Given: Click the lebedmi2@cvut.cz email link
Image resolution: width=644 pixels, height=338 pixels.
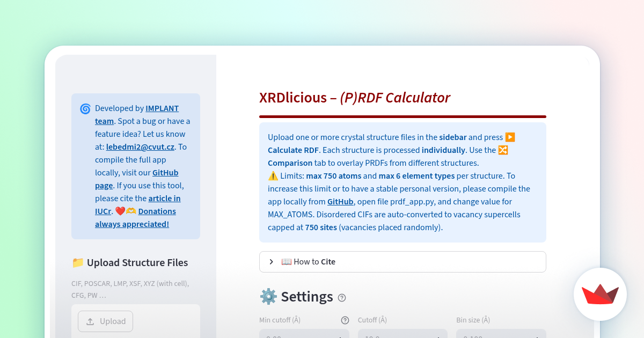Looking at the screenshot, I should [140, 147].
